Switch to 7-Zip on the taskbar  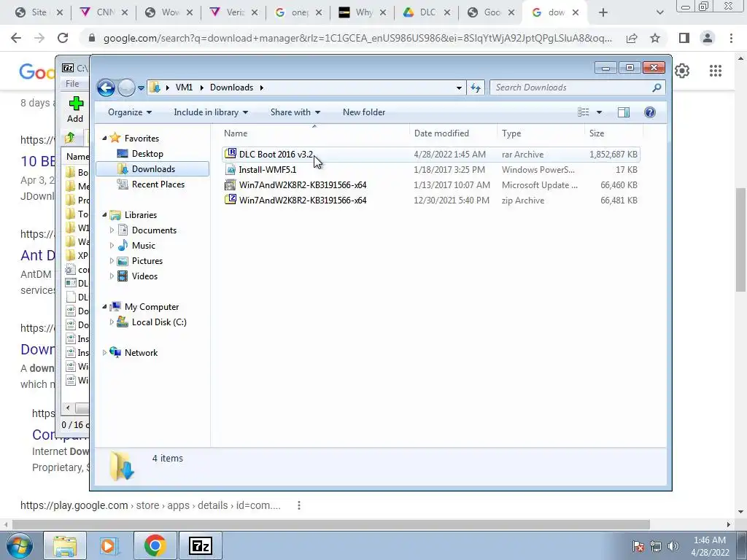[201, 545]
